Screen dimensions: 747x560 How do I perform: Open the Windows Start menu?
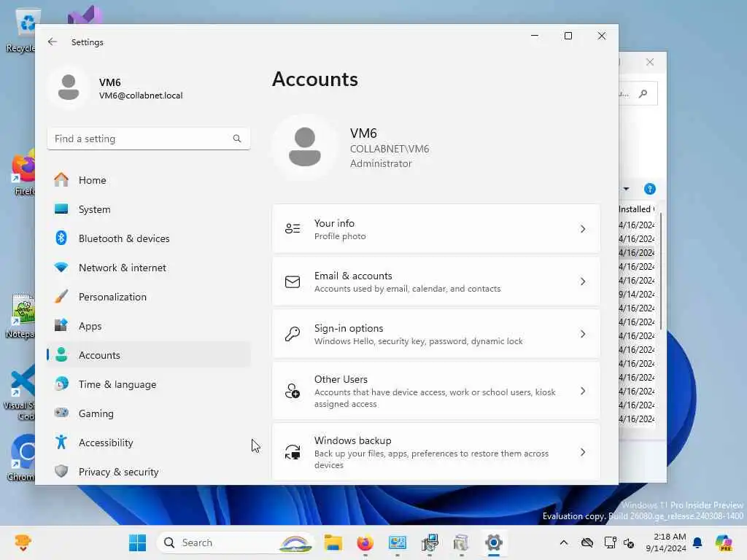138,542
